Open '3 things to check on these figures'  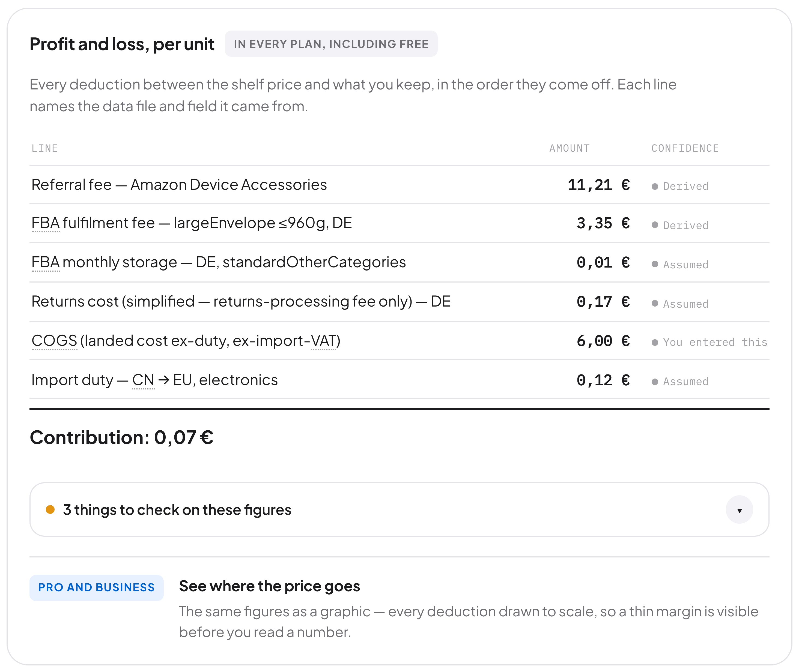tap(399, 510)
